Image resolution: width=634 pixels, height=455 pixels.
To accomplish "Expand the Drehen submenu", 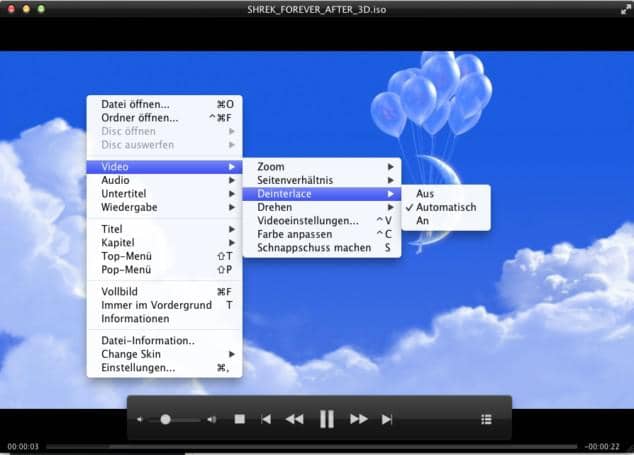I will [x=322, y=207].
